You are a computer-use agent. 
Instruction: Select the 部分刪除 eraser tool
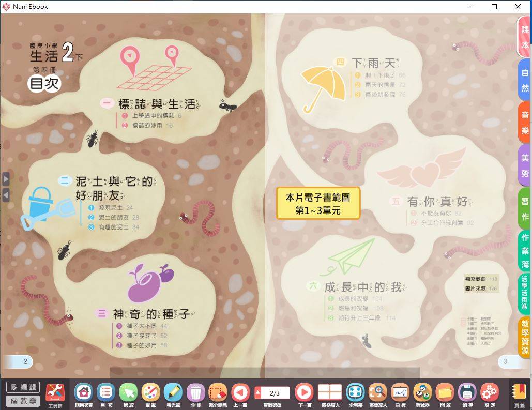click(x=218, y=396)
